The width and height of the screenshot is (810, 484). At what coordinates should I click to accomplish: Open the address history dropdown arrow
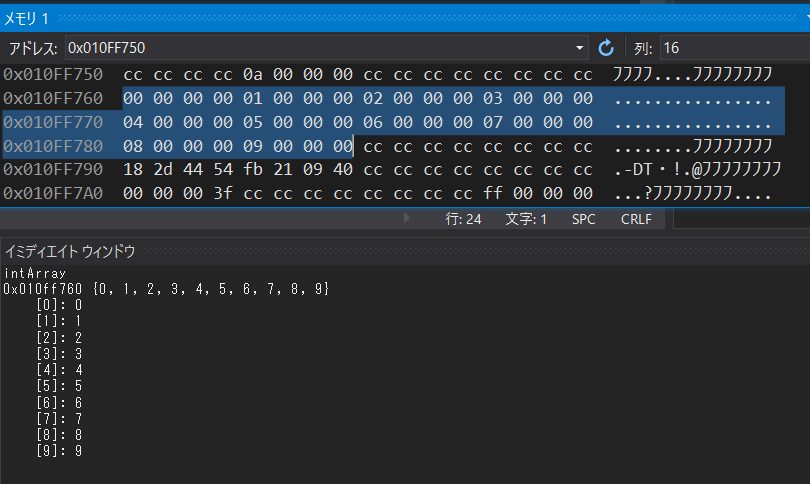(580, 48)
